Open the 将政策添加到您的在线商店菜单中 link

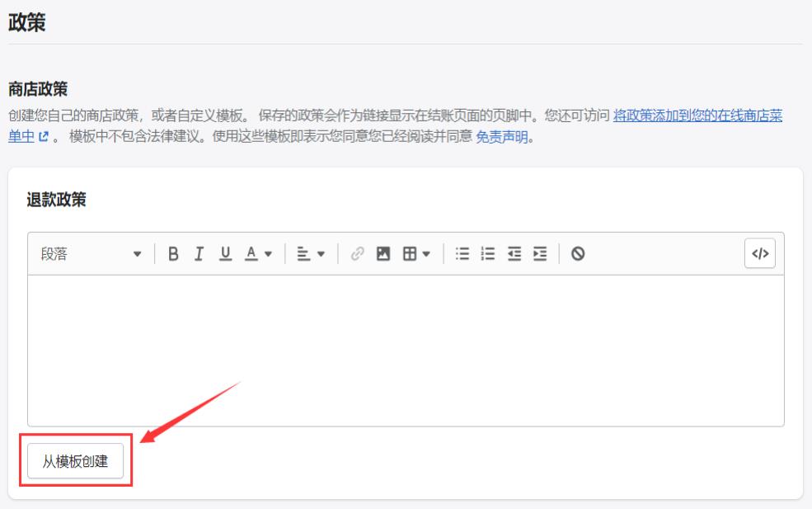(x=697, y=115)
